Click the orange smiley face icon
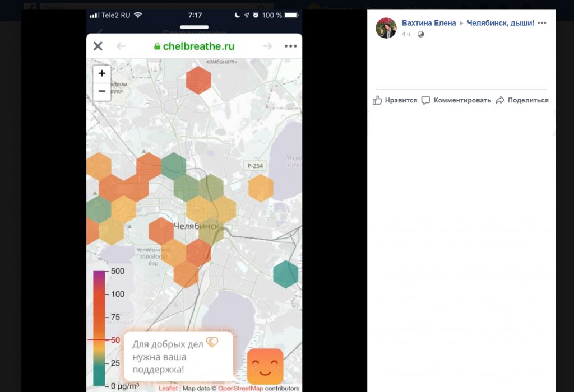574x392 pixels. pyautogui.click(x=265, y=366)
